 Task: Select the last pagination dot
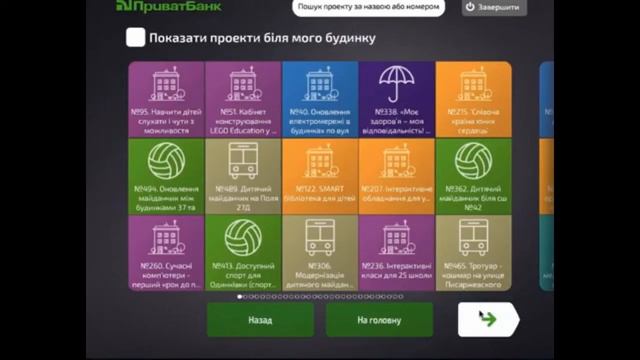401,297
